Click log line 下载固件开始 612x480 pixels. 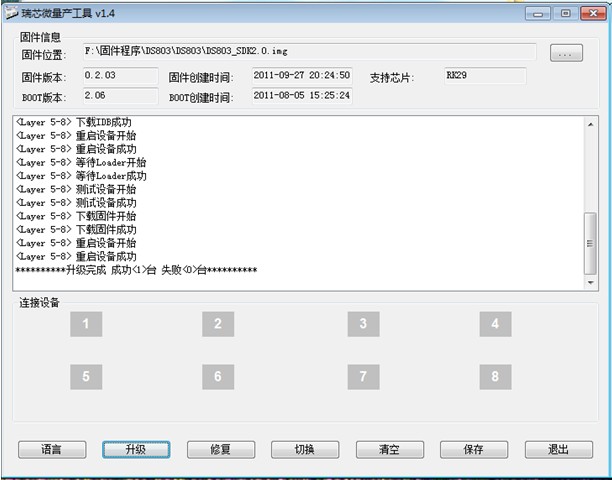(x=76, y=216)
